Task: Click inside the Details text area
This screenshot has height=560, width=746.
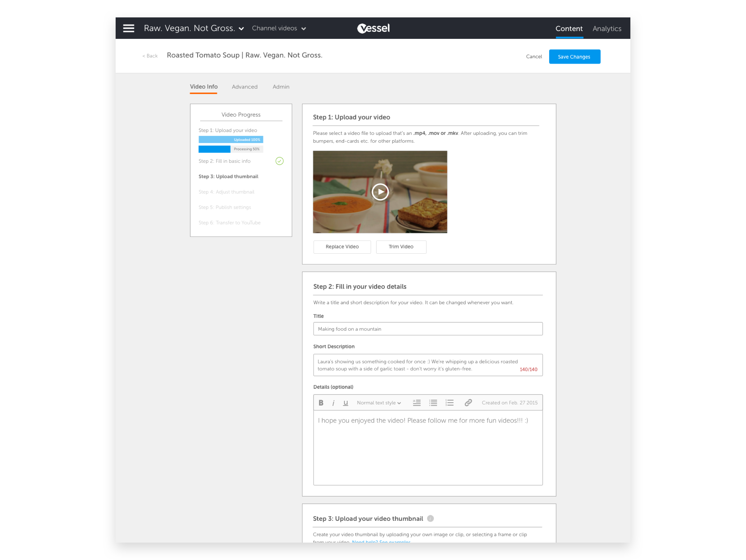Action: pyautogui.click(x=428, y=448)
